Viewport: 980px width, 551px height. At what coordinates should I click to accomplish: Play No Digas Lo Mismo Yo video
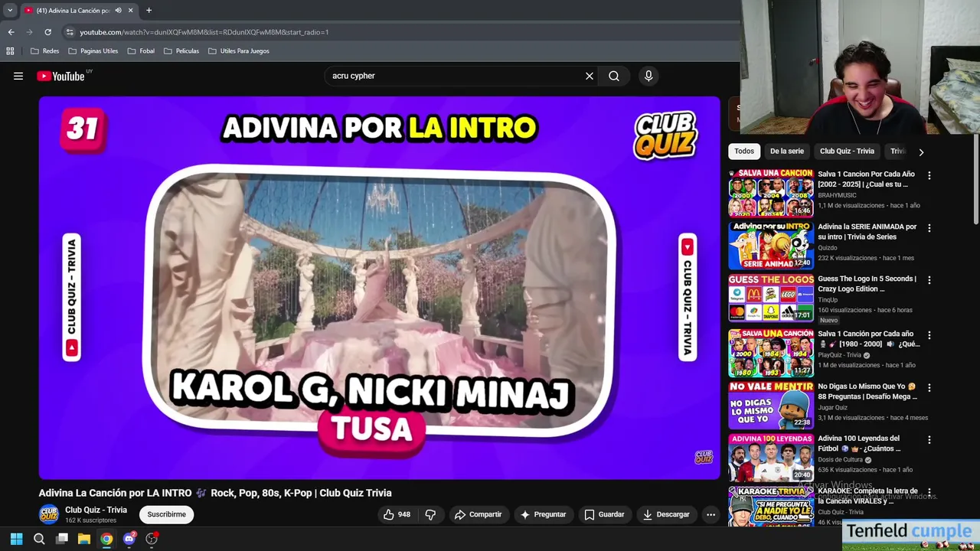click(x=771, y=405)
